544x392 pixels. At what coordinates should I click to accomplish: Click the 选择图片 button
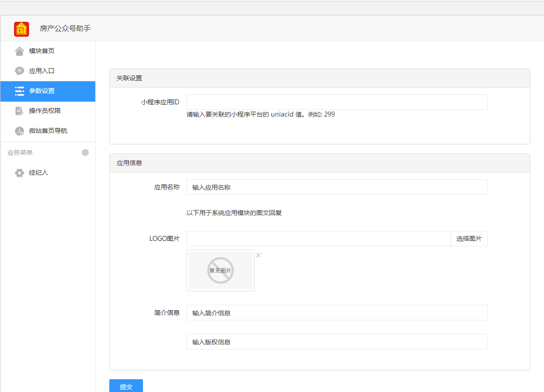pyautogui.click(x=469, y=239)
